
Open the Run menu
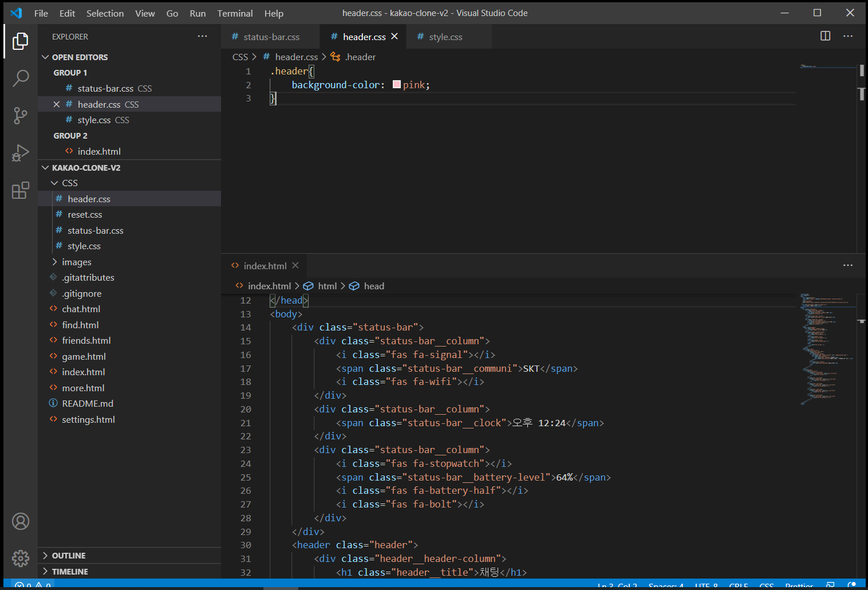point(198,13)
